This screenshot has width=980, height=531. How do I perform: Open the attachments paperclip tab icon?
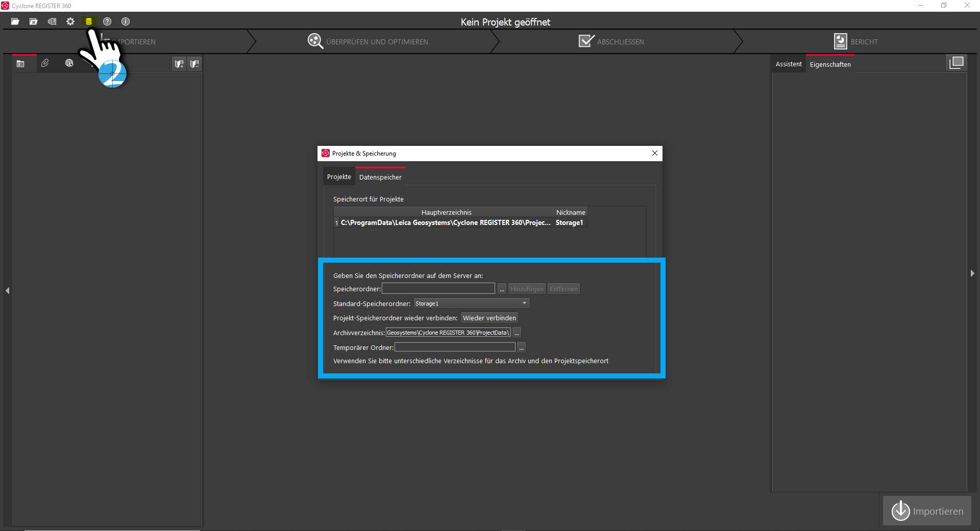(45, 63)
